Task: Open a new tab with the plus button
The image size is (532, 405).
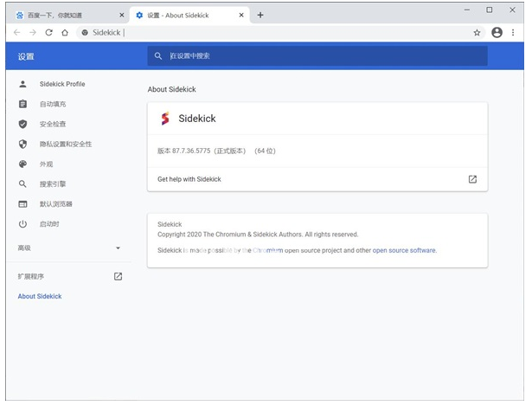Action: 260,15
